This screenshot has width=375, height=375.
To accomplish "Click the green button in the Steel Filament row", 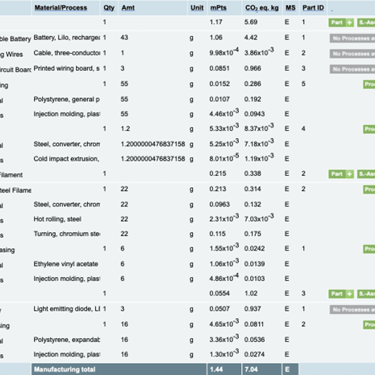I will 369,189.
